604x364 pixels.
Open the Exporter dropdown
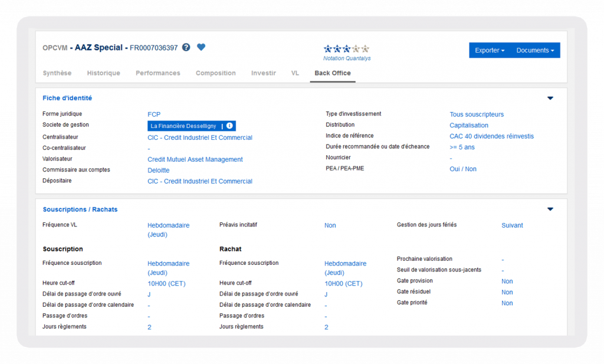tap(490, 51)
